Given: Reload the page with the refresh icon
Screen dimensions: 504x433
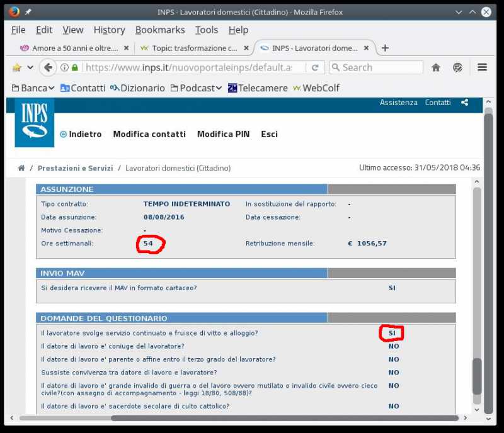Looking at the screenshot, I should (314, 67).
